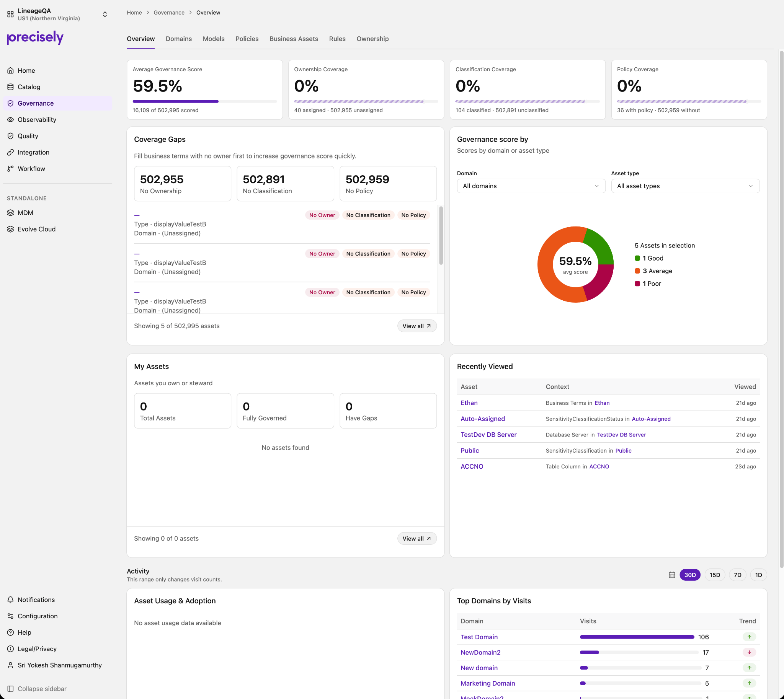Screen dimensions: 784x699
Task: Click the MDM layers icon
Action: pyautogui.click(x=10, y=213)
